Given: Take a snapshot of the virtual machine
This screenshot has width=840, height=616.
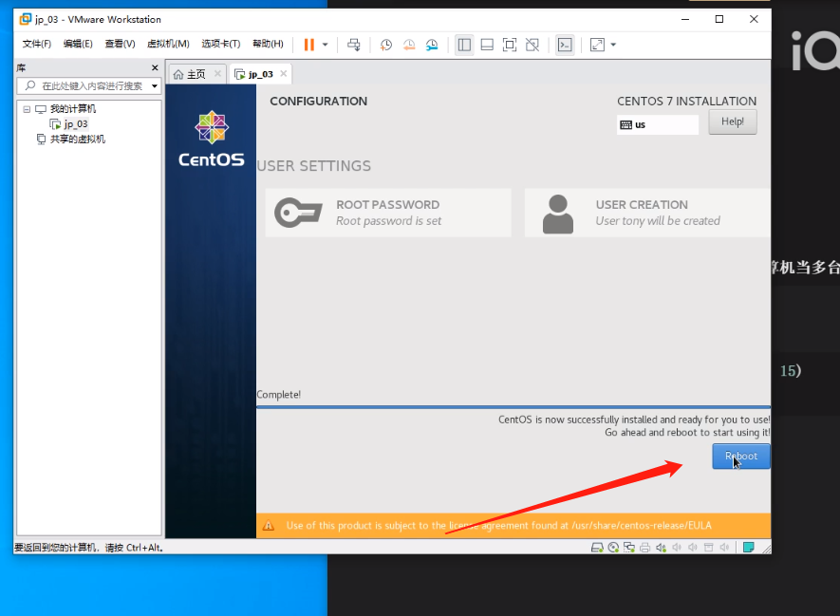Looking at the screenshot, I should click(385, 45).
